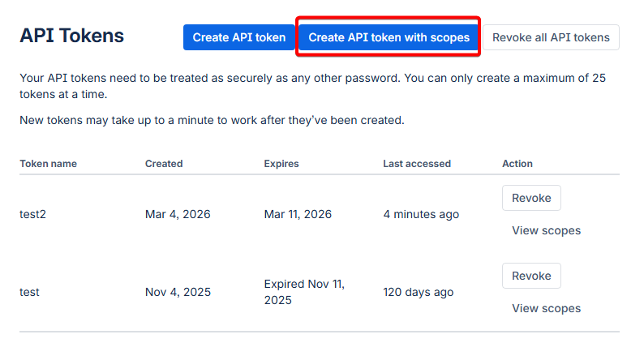Screen dimensions: 644x356
Task: Click Revoke all API tokens
Action: (x=551, y=37)
